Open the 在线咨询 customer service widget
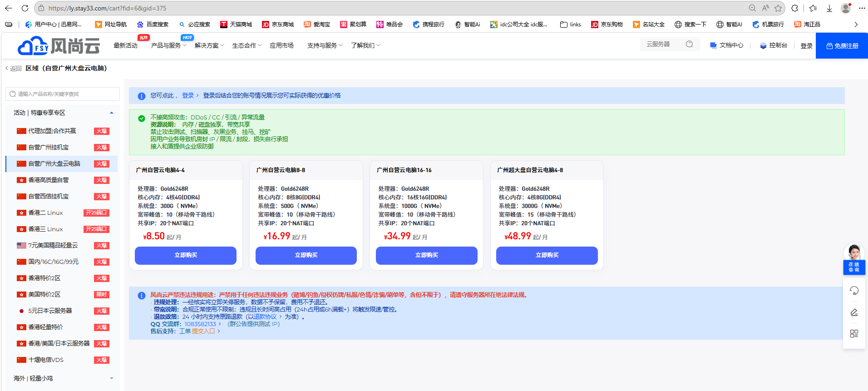 [x=854, y=259]
